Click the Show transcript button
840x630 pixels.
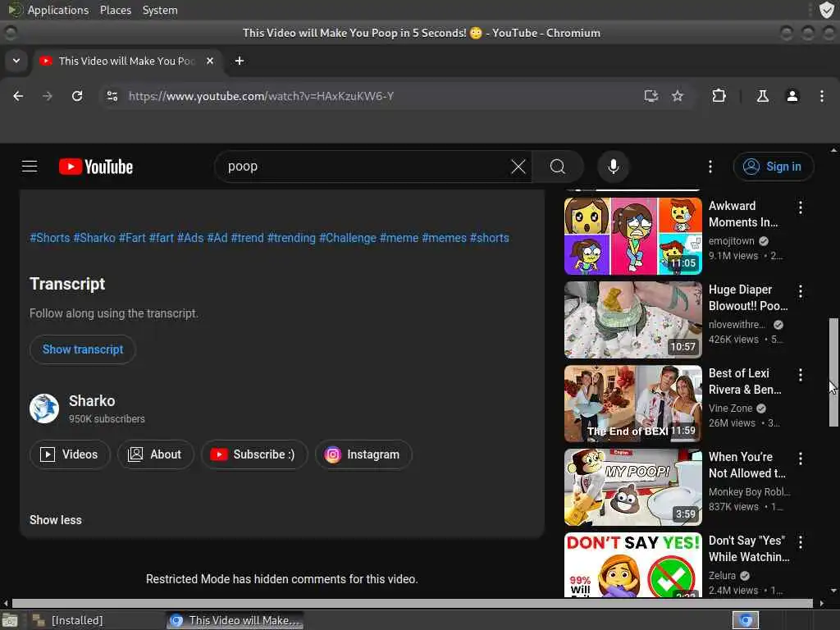point(83,349)
